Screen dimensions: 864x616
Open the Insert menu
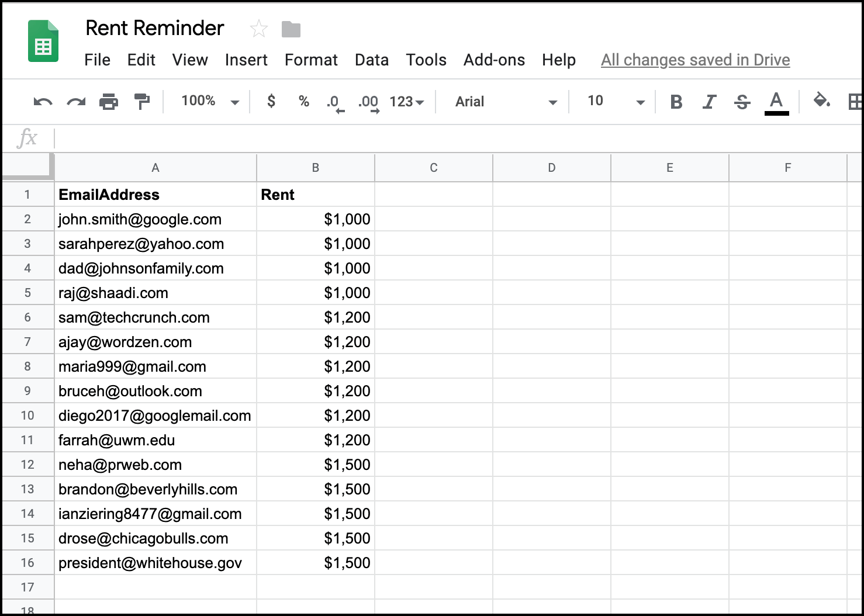click(246, 60)
